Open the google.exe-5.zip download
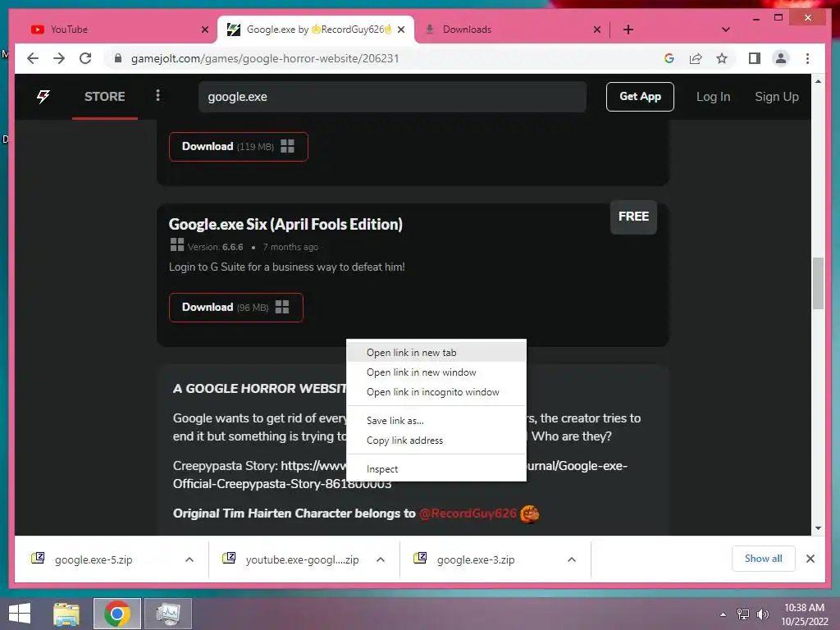This screenshot has width=840, height=630. (94, 559)
